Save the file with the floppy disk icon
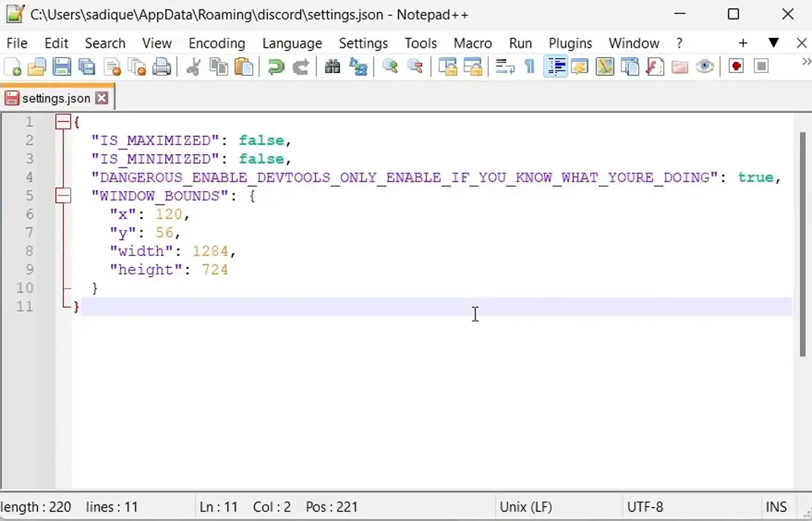The image size is (812, 521). (62, 67)
